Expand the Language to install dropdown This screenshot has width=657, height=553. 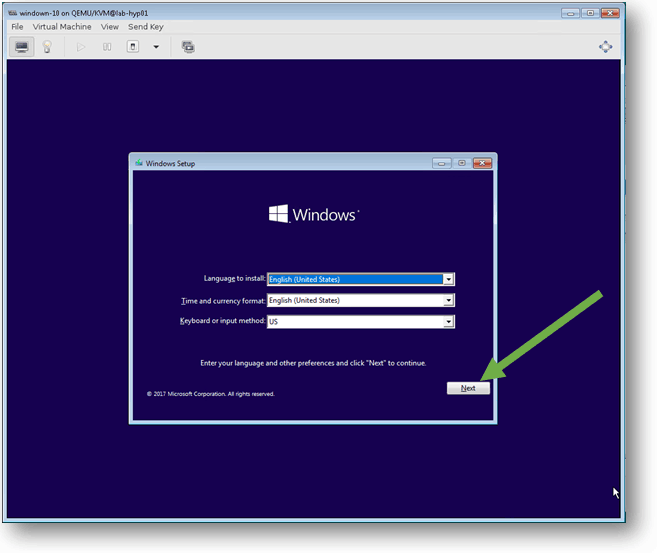point(448,279)
